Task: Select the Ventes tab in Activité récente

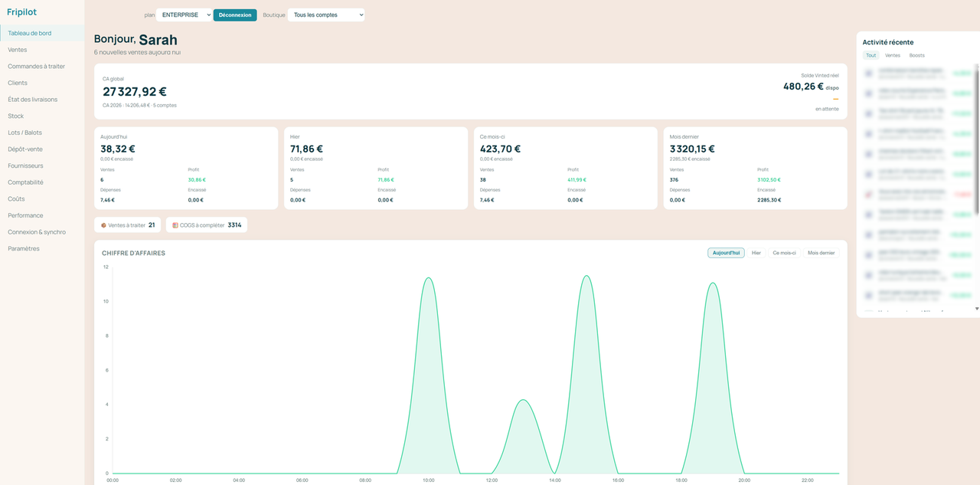Action: 893,55
